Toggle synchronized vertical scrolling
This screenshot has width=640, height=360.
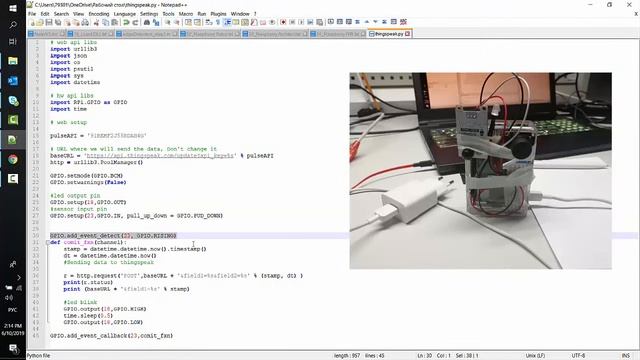coord(187,22)
